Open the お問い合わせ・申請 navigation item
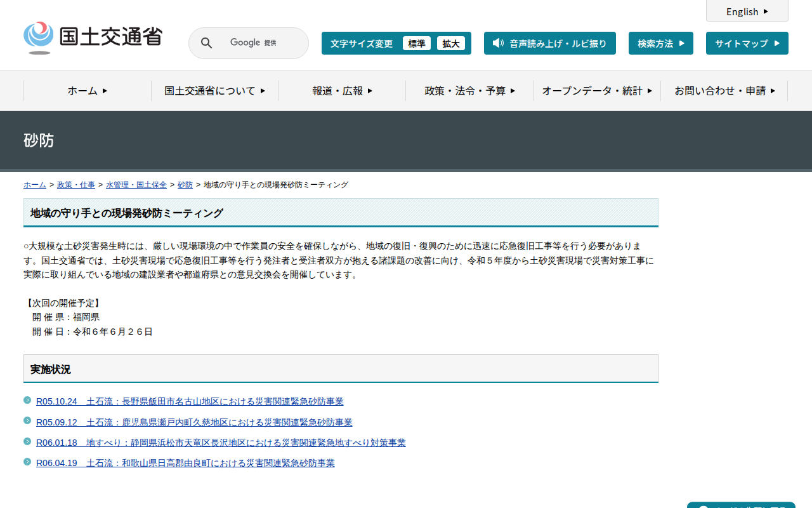The height and width of the screenshot is (508, 812). point(724,91)
